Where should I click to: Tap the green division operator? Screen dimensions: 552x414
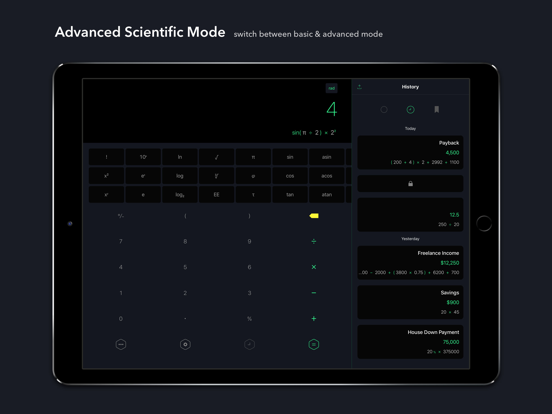[314, 242]
